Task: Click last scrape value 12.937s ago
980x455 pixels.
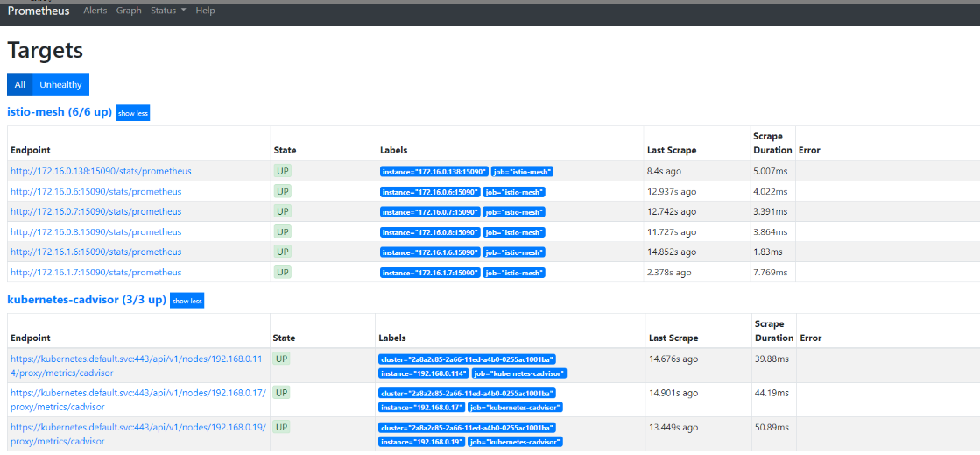Action: pyautogui.click(x=672, y=191)
